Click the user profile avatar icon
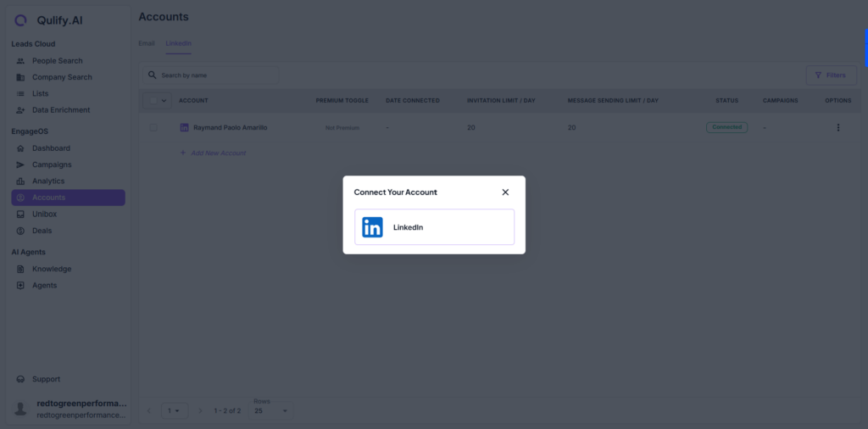Viewport: 868px width, 429px height. click(20, 409)
